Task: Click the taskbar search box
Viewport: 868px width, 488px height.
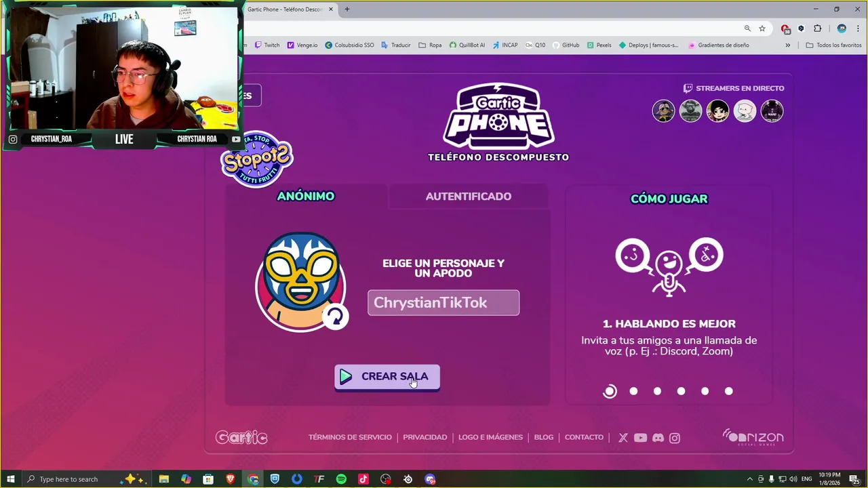Action: coord(86,479)
